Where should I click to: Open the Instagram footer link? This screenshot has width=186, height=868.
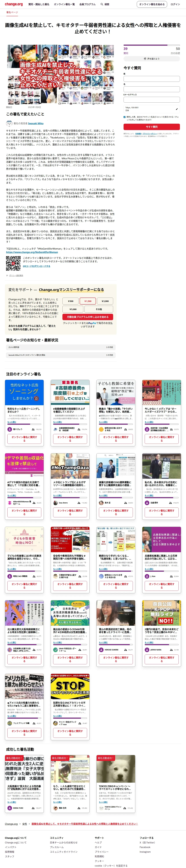click(145, 852)
